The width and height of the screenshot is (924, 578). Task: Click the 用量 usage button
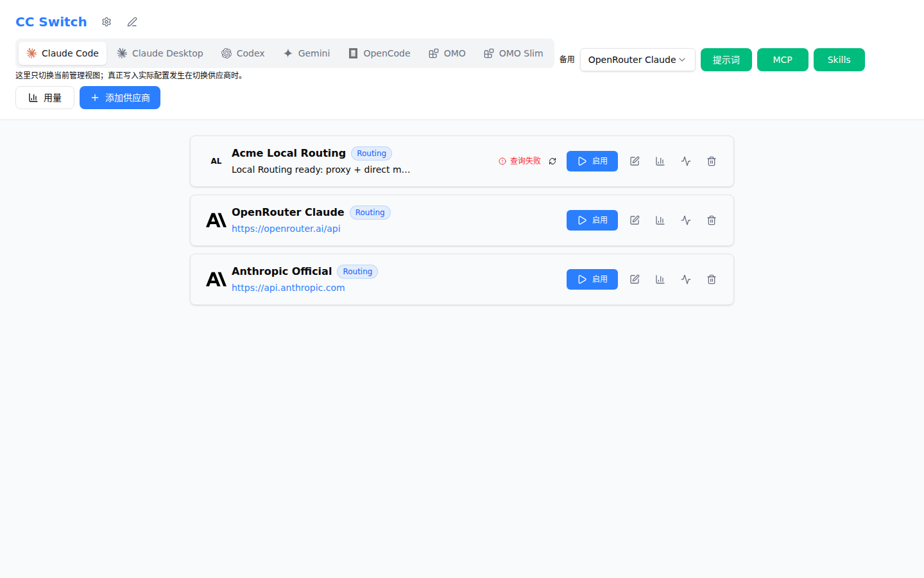tap(45, 98)
